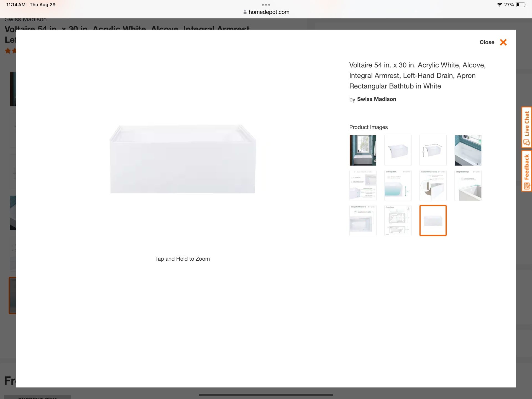The height and width of the screenshot is (399, 532).
Task: Click the Swiss Madison brand link
Action: point(376,99)
